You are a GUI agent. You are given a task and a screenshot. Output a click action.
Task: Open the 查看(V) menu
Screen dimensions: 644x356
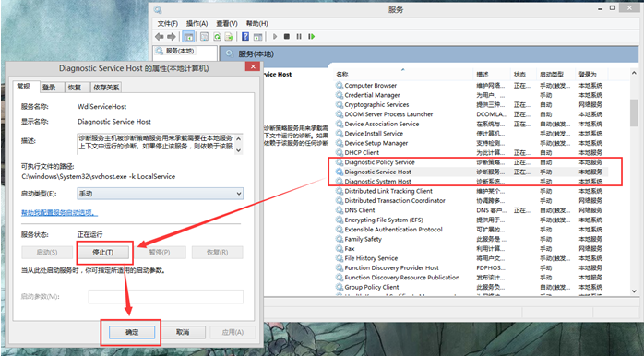point(227,23)
